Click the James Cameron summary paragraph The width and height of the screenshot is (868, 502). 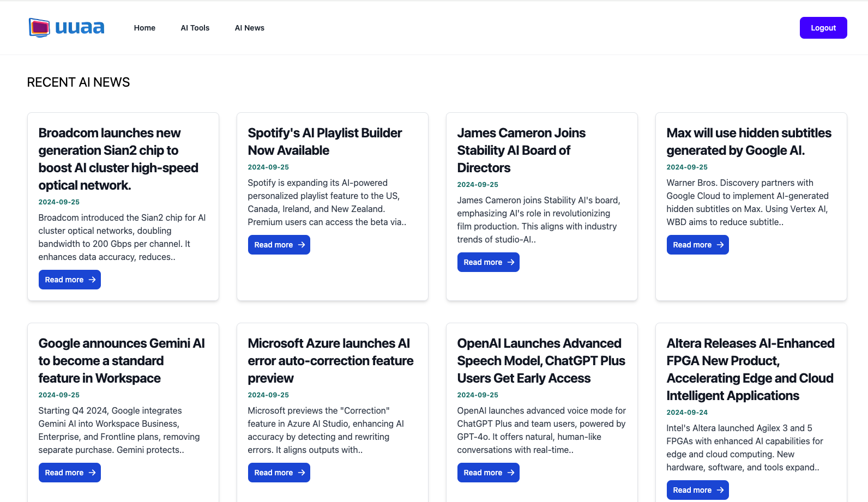(x=539, y=220)
